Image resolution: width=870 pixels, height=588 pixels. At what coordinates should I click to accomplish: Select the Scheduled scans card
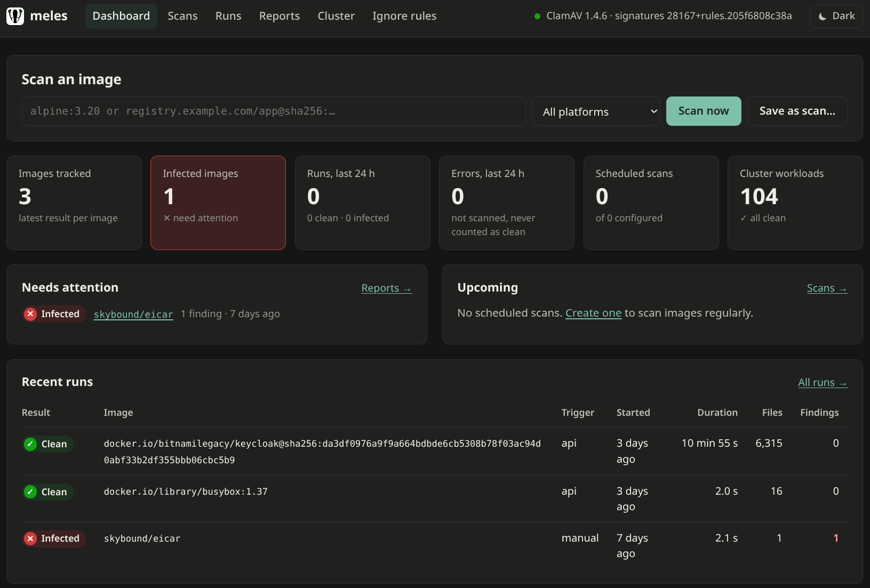point(651,203)
